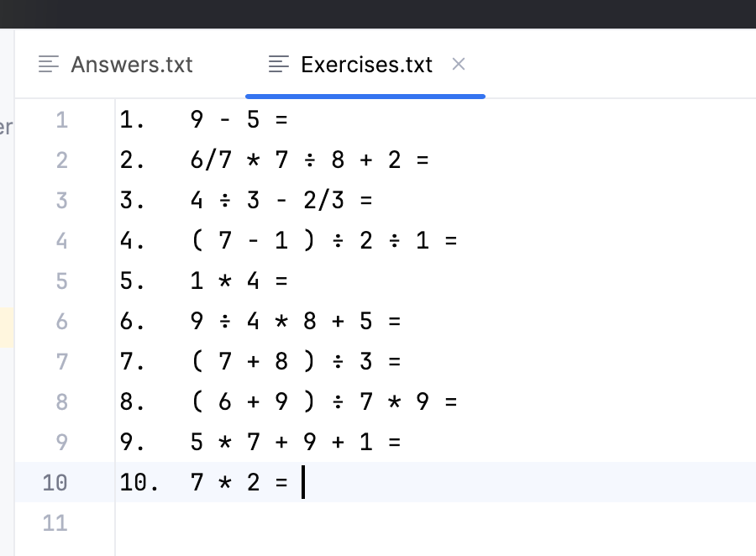This screenshot has height=556, width=756.
Task: Click the line "6/7 * 7 ÷ 8 + 2 ="
Action: [309, 160]
